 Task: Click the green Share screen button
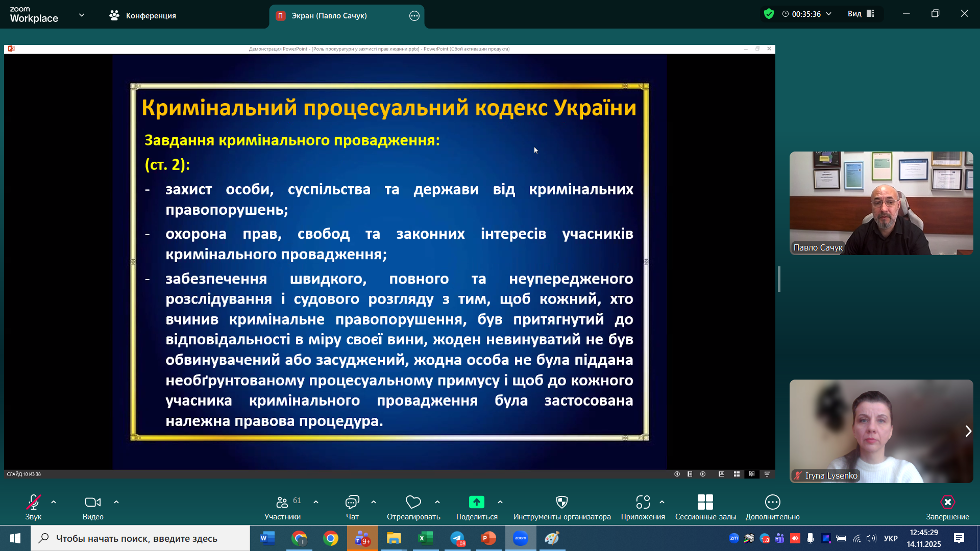(476, 502)
